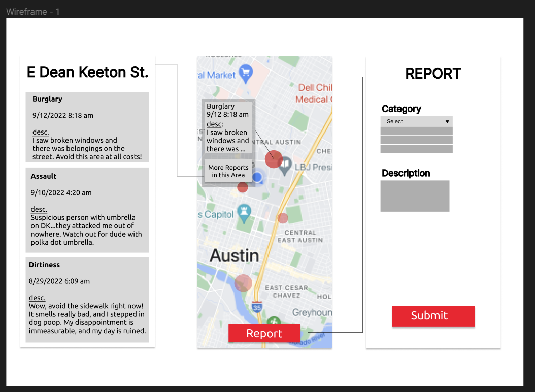The width and height of the screenshot is (535, 392).
Task: Click the dropdown arrow in Category select
Action: (x=447, y=121)
